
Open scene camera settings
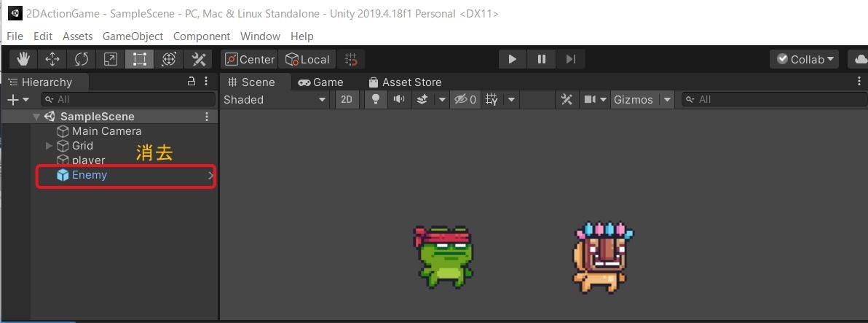pos(594,100)
